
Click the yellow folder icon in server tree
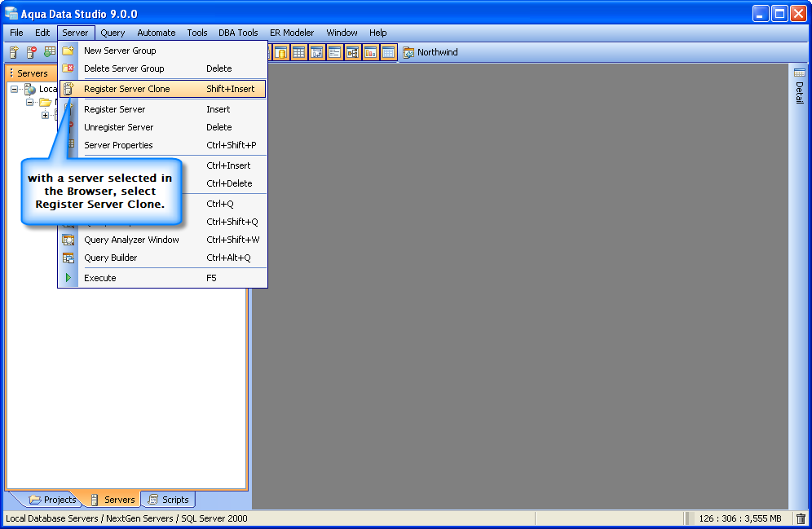pos(46,102)
